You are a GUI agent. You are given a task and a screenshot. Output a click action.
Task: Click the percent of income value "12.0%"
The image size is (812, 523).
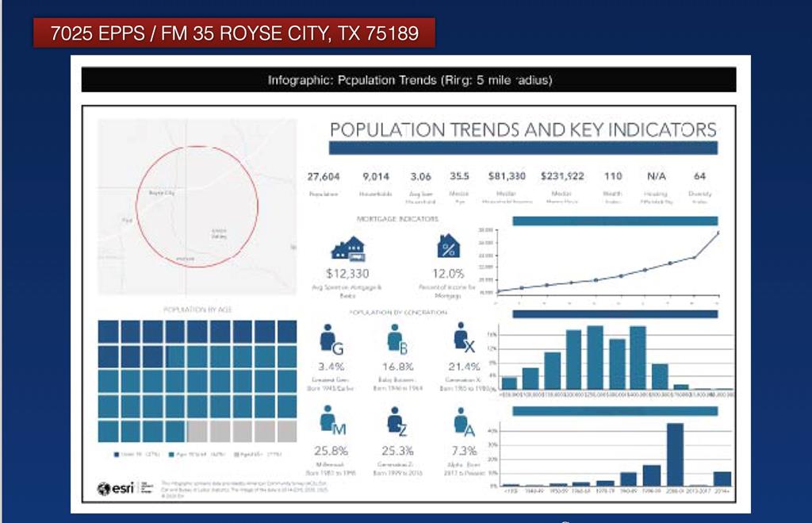tap(449, 273)
